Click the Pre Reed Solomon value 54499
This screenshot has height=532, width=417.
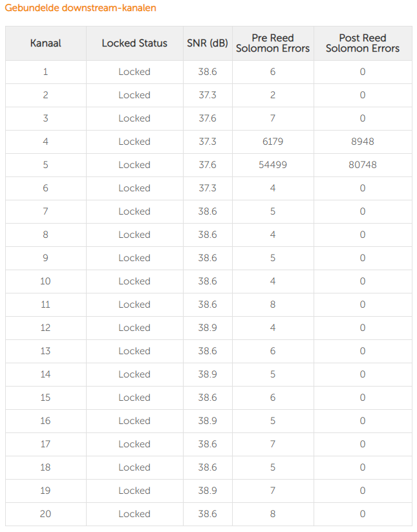click(273, 165)
